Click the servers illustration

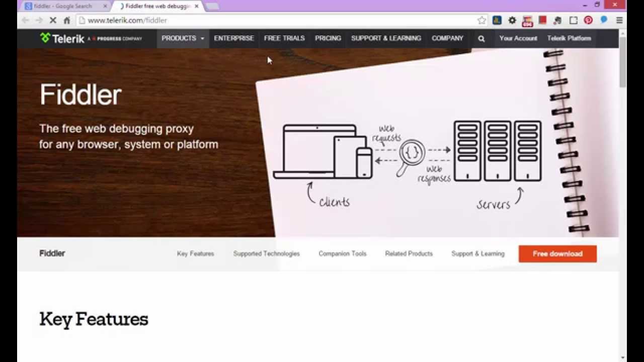(498, 151)
